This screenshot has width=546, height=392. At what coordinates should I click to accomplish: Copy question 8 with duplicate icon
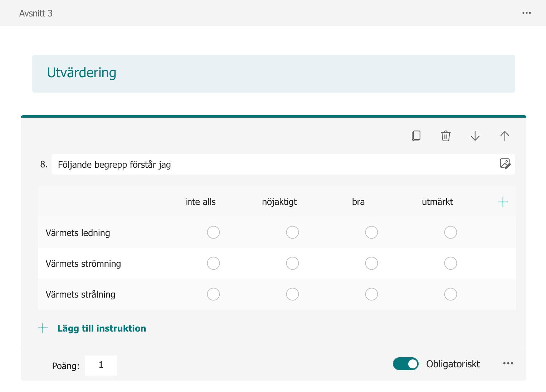tap(416, 136)
